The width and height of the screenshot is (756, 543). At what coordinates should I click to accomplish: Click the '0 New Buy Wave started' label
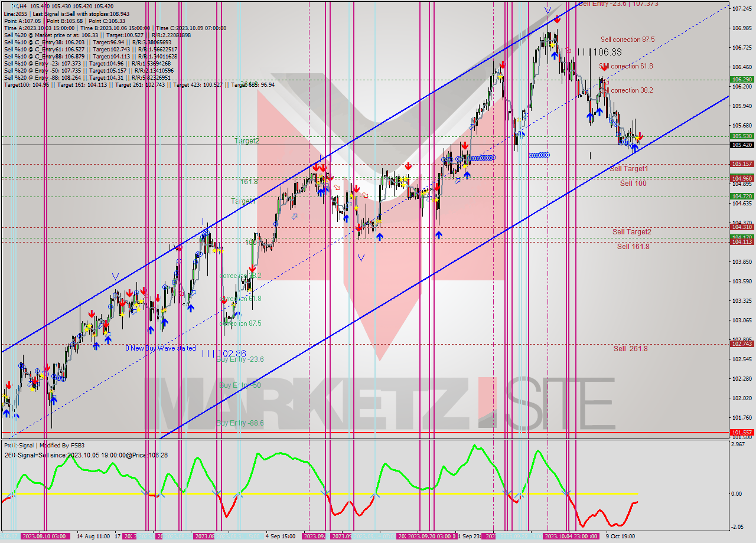point(160,348)
